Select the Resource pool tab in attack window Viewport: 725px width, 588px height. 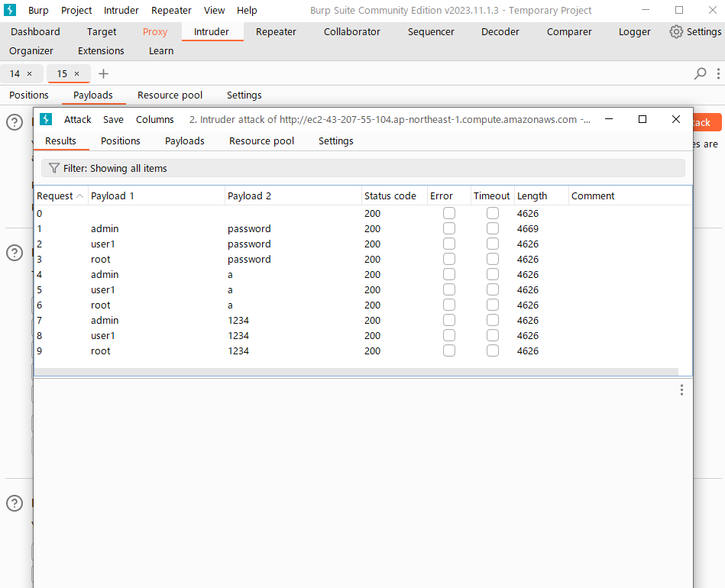pyautogui.click(x=262, y=141)
